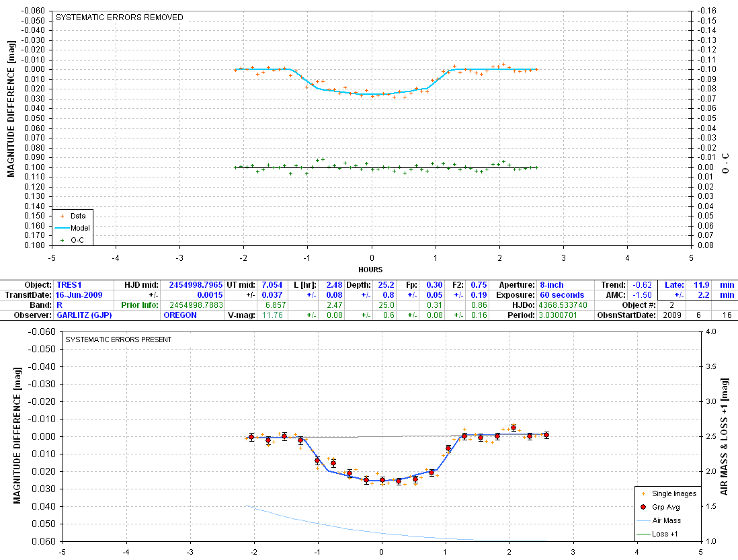Click the 'SYSTEMATIC ERRORS PRESENT' chart title

[x=118, y=339]
